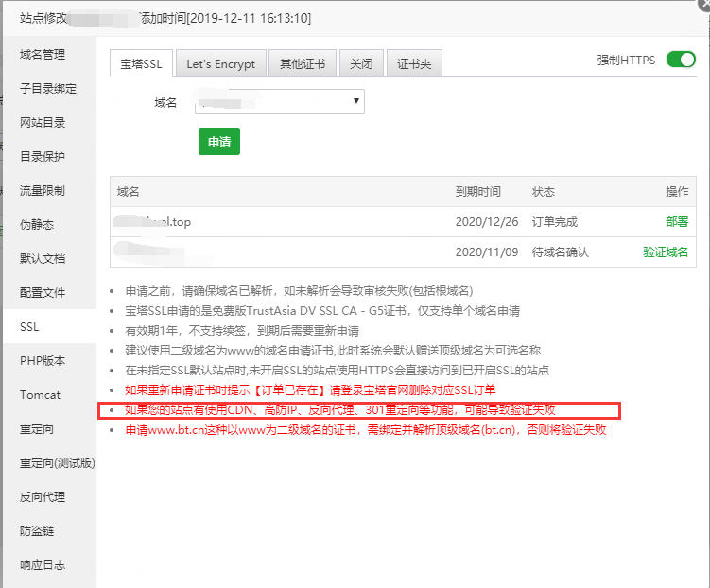Open 响应日志 in the sidebar
710x588 pixels.
[43, 565]
